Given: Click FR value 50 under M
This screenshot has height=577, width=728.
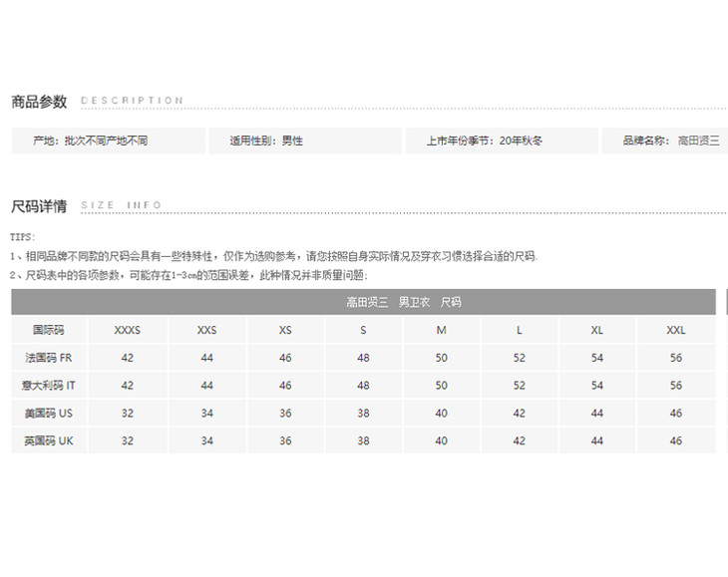Looking at the screenshot, I should (x=441, y=358).
